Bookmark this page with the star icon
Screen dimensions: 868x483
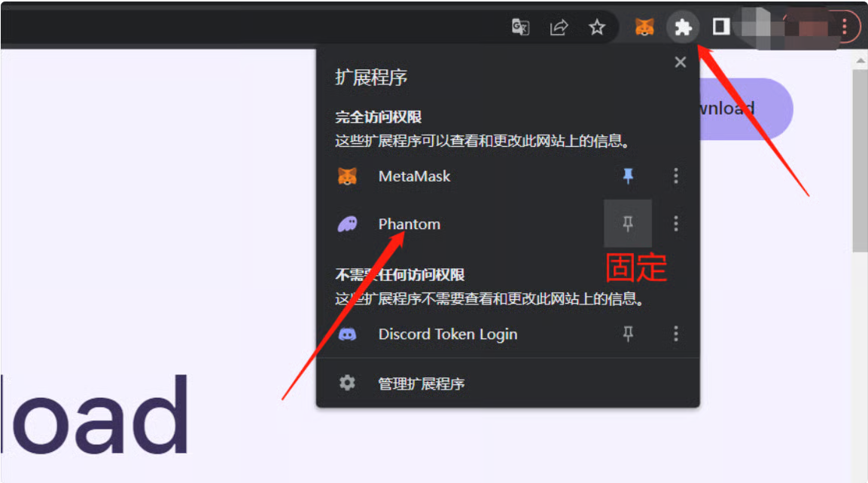[x=597, y=28]
